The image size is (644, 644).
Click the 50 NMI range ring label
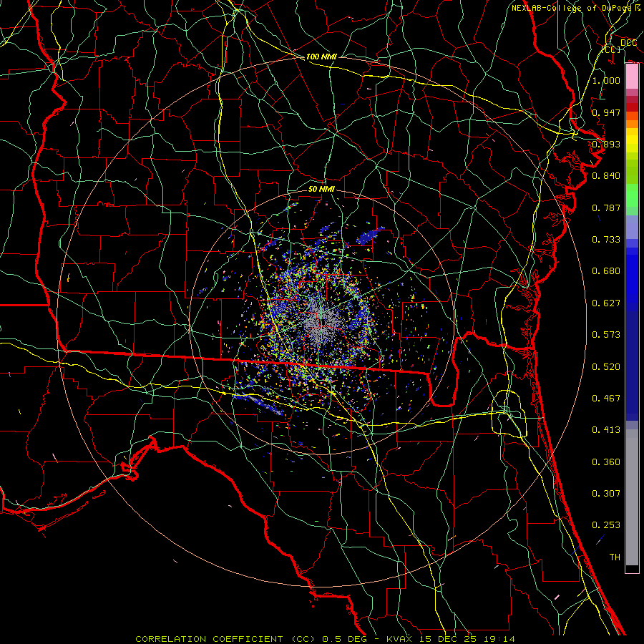[x=321, y=189]
